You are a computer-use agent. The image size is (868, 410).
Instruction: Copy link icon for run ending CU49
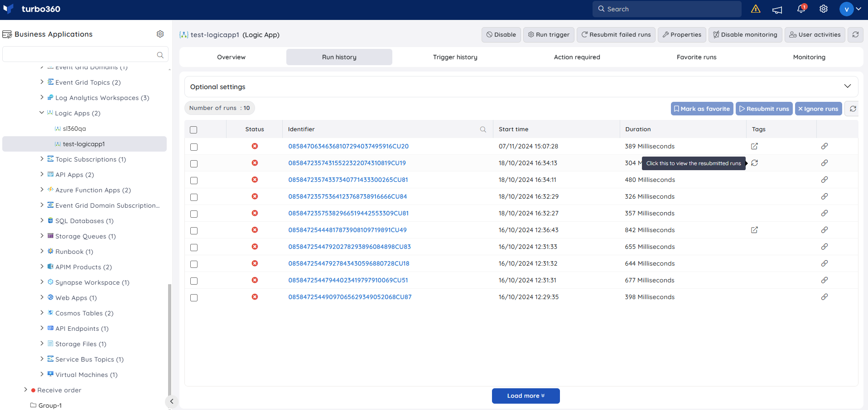pyautogui.click(x=825, y=230)
